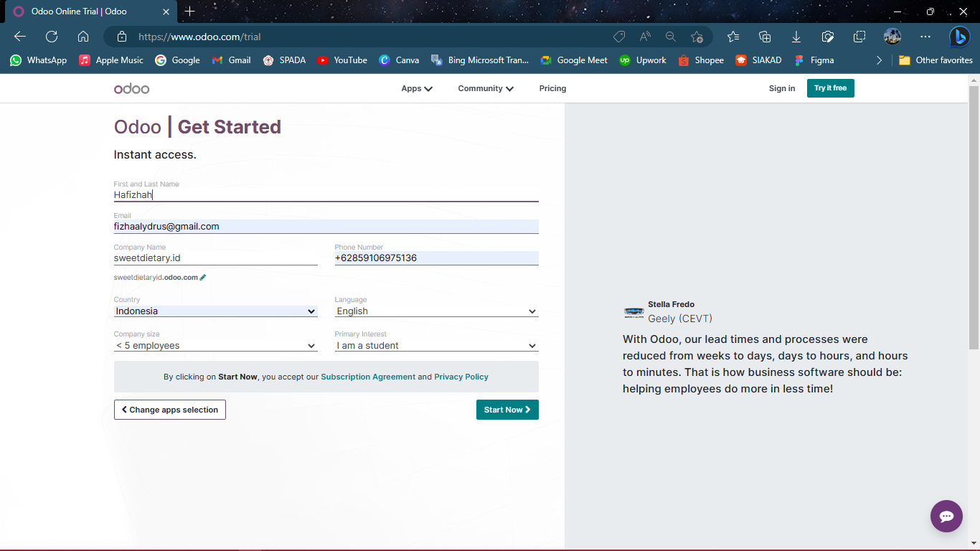
Task: Open the Favorites list icon
Action: (732, 37)
